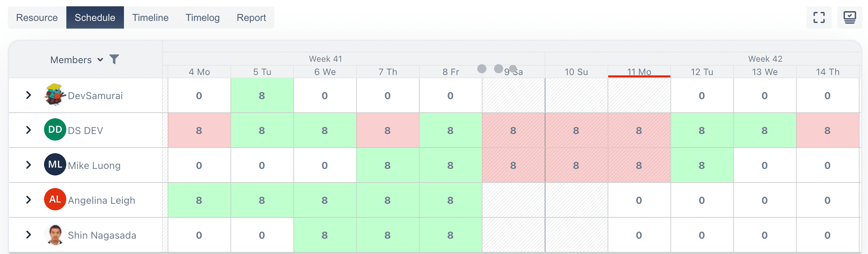This screenshot has width=868, height=254.
Task: Click DevSamurai's avatar image
Action: (x=55, y=95)
